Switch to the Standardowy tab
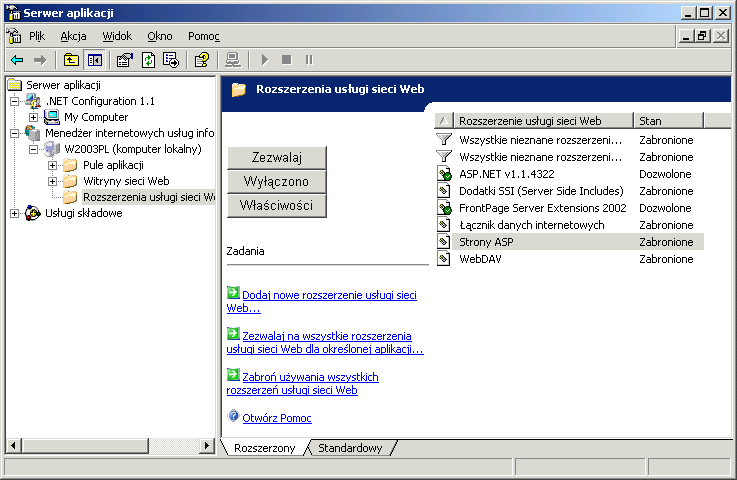 [350, 448]
